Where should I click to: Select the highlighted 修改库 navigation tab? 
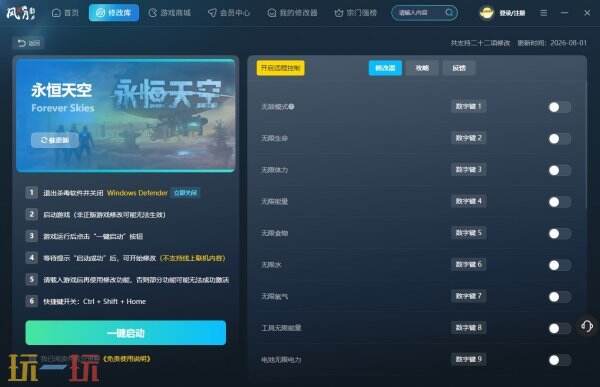(114, 13)
